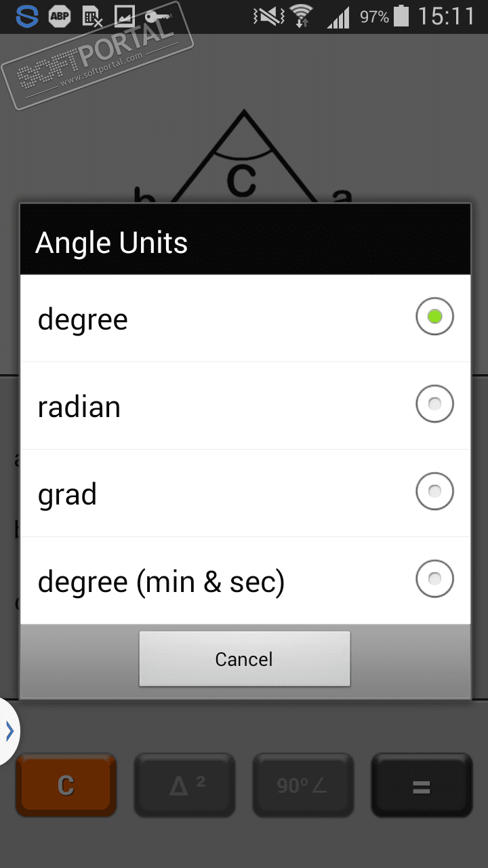The image size is (488, 868).
Task: Choose the radian radio button
Action: click(434, 404)
